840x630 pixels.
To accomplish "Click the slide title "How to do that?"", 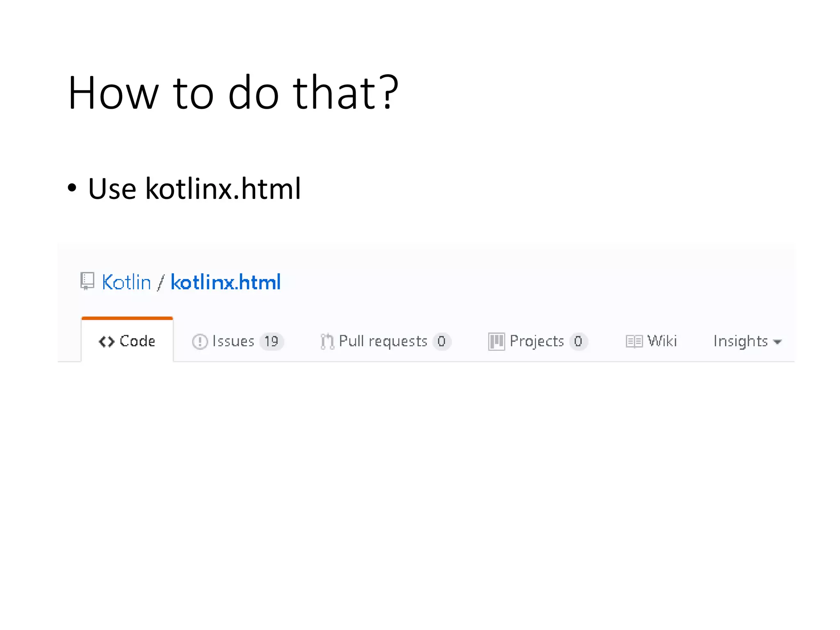I will coord(233,93).
